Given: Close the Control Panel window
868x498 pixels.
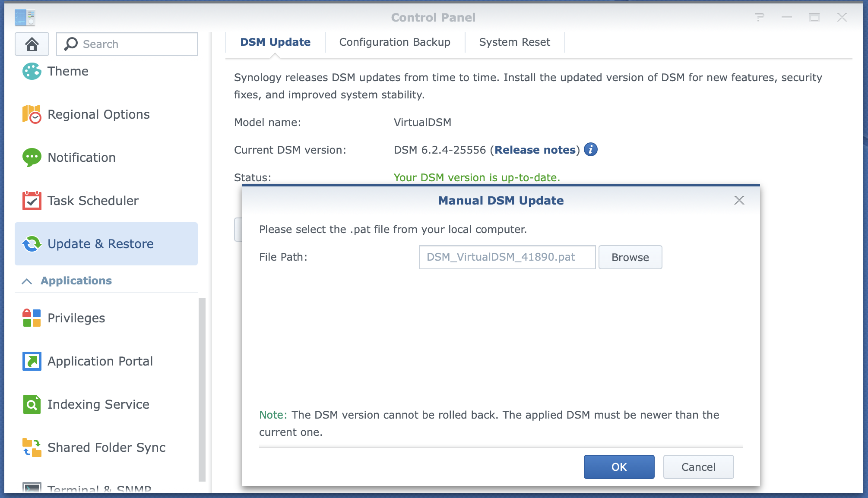Looking at the screenshot, I should pyautogui.click(x=842, y=17).
